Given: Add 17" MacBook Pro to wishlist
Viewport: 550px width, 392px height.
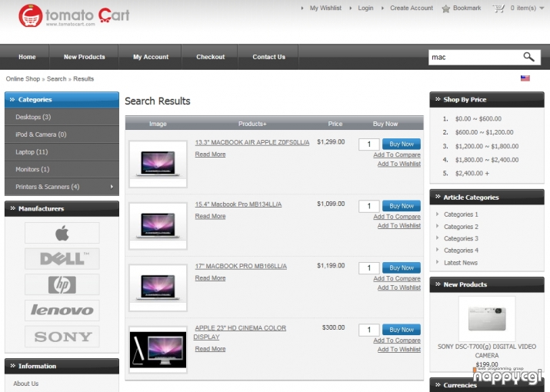Looking at the screenshot, I should pos(398,287).
